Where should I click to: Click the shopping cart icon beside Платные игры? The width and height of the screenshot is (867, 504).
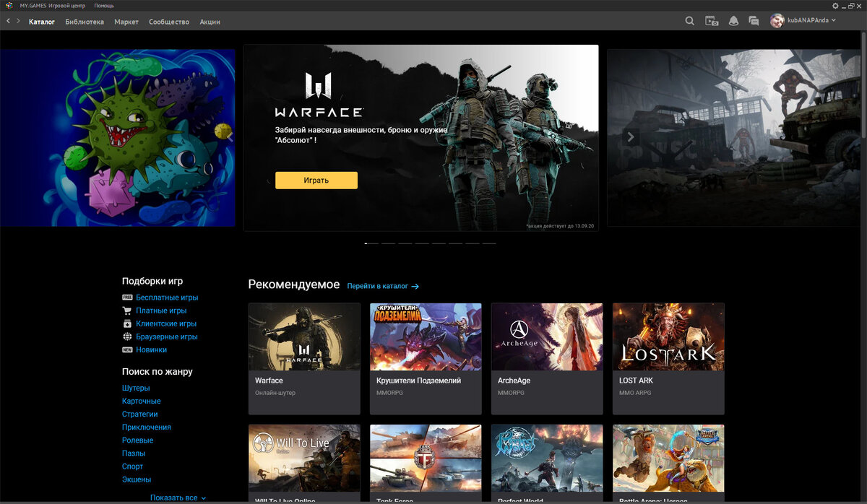(x=127, y=310)
